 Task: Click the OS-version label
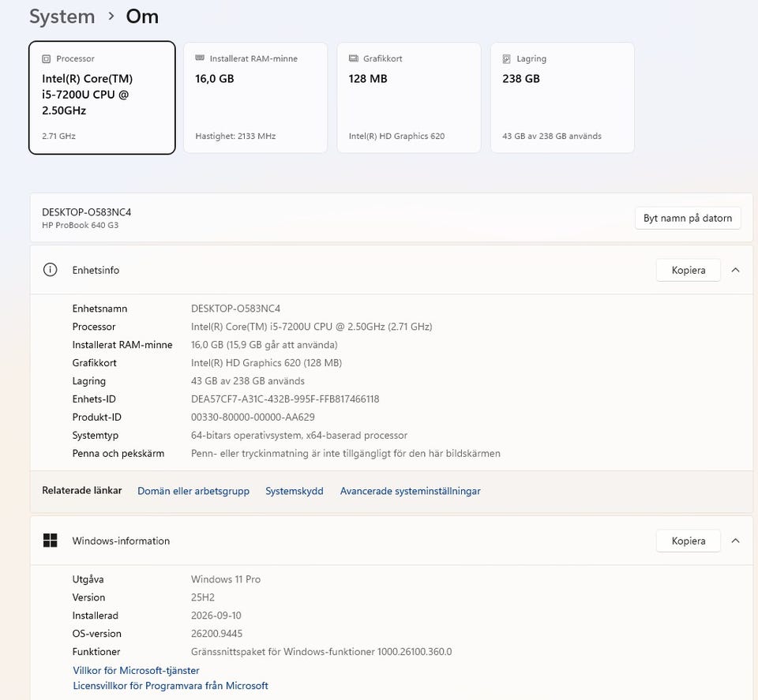coord(96,634)
